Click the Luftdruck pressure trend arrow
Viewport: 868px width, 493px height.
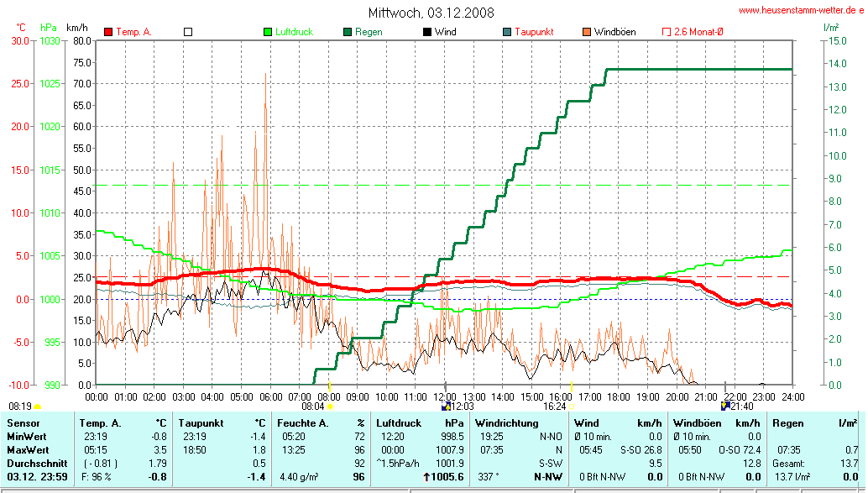pyautogui.click(x=426, y=477)
